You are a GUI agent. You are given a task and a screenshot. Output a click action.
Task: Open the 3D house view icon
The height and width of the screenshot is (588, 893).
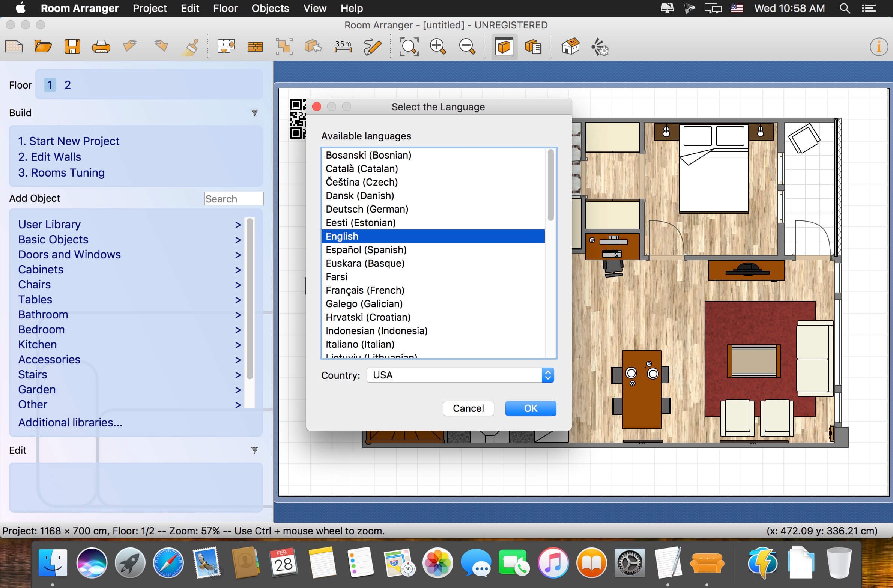point(570,47)
